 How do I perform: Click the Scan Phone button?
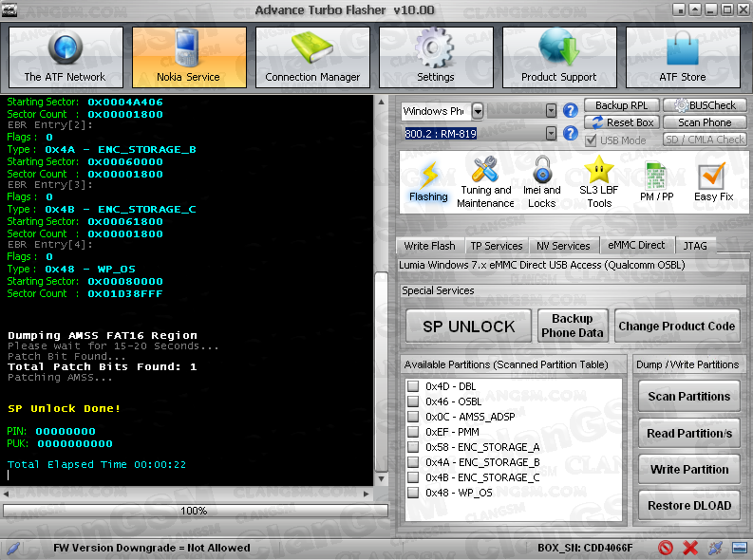click(x=705, y=122)
